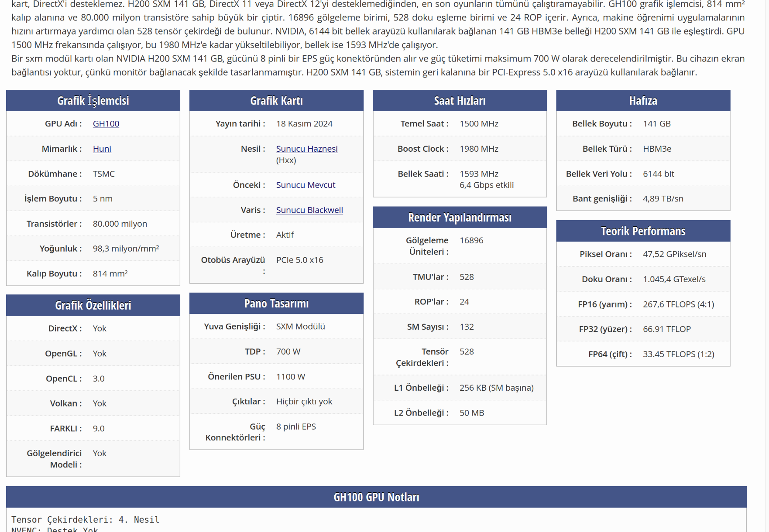Select the 1500 MHz base clock value
769x532 pixels.
click(x=479, y=124)
